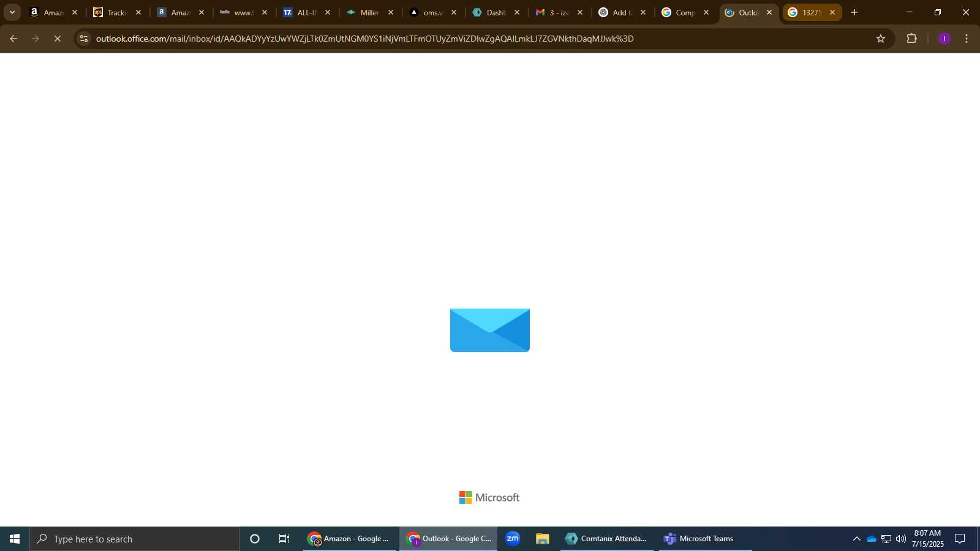Open the clock showing 8:07 AM

[x=927, y=539]
